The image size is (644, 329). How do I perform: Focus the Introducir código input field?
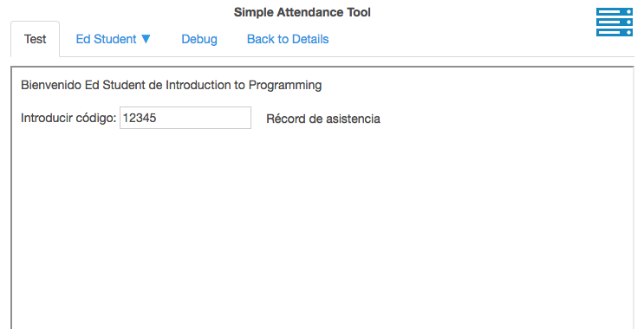pos(185,118)
